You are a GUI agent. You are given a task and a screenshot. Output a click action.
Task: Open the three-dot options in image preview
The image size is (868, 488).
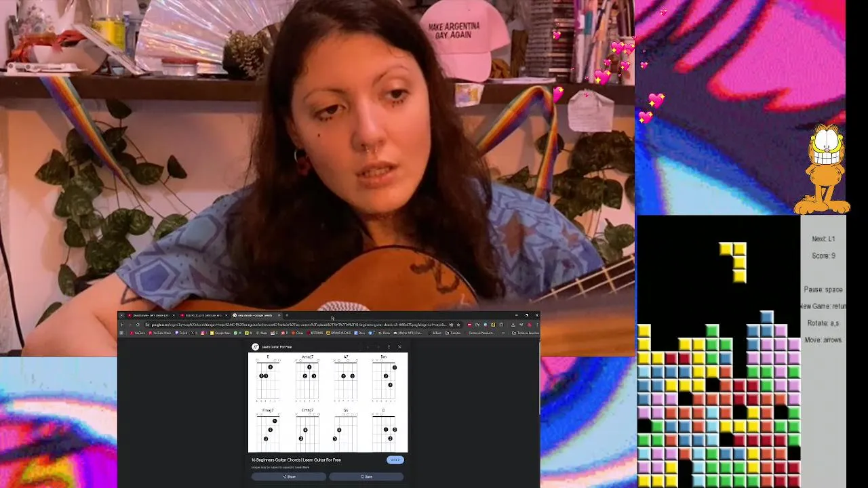click(389, 347)
